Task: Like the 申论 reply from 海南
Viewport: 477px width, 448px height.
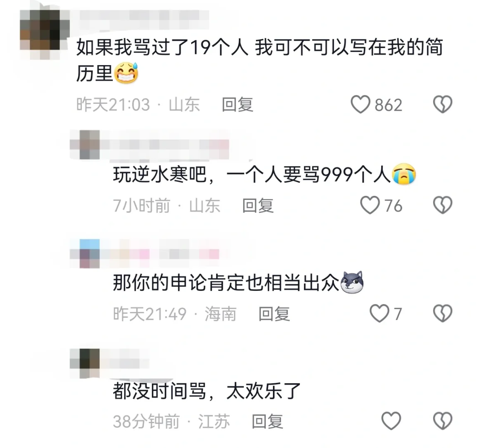Action: click(x=380, y=313)
